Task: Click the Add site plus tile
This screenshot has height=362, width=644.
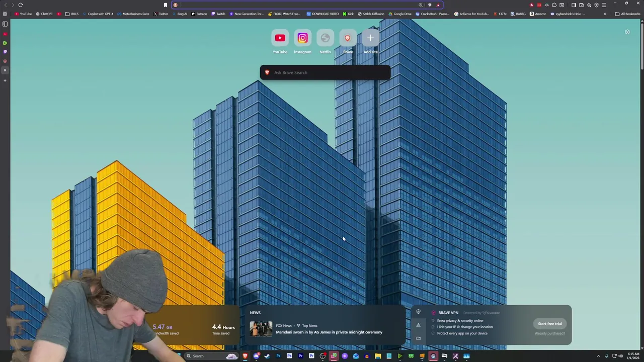Action: pyautogui.click(x=370, y=38)
